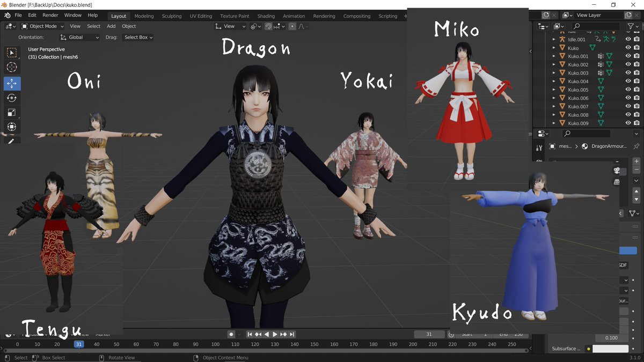Open the pivot point dropdown
The image size is (644, 362).
click(x=255, y=26)
